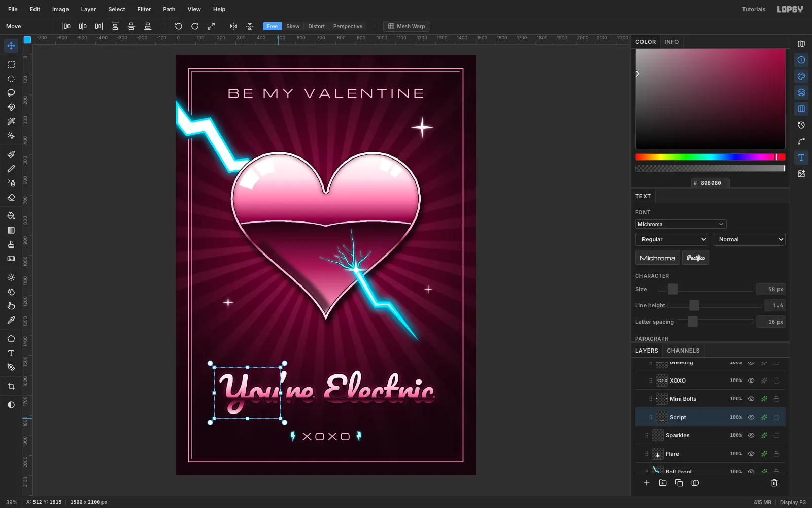812x508 pixels.
Task: Flip horizontally using toolbar icon
Action: click(x=233, y=26)
